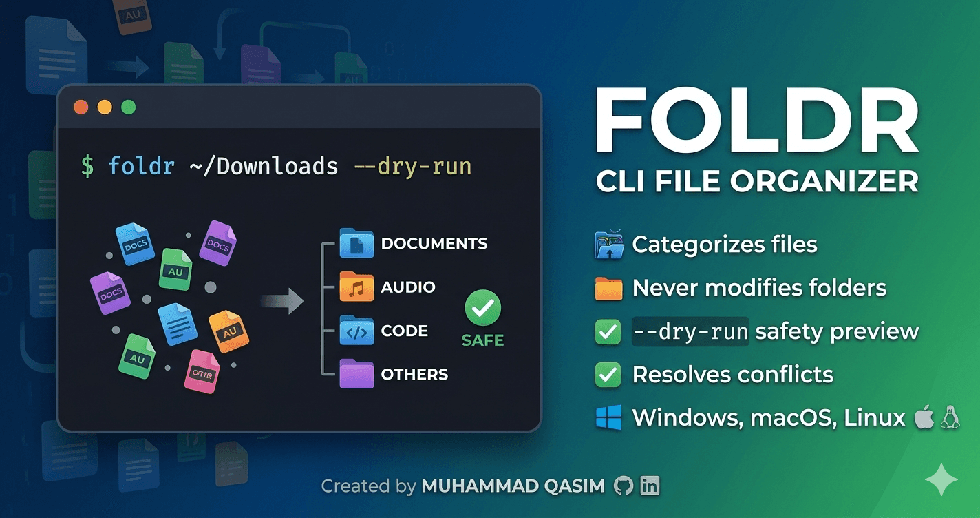The image size is (980, 518).
Task: Select the Apple logo after Linux text
Action: tap(924, 418)
